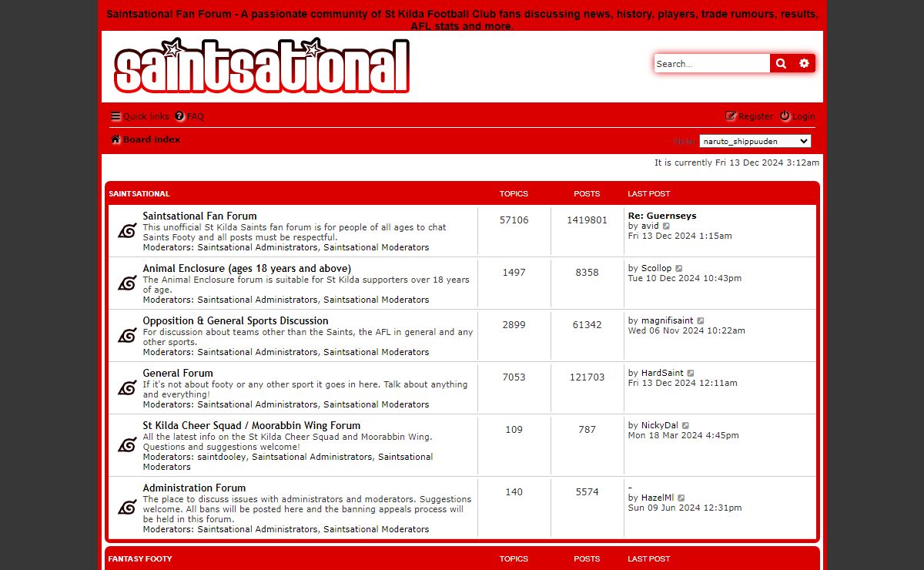Open Saintsational Fan Forum

pyautogui.click(x=199, y=216)
